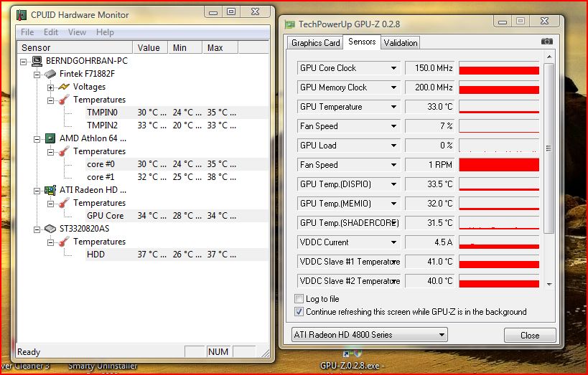
Task: Open Fan Speed 7 % sensor dropdown
Action: [393, 126]
